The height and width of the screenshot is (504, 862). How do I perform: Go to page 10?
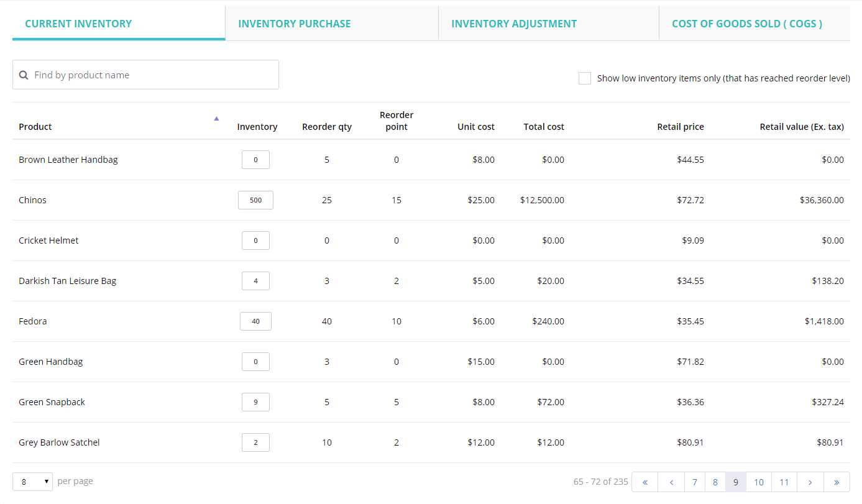758,482
